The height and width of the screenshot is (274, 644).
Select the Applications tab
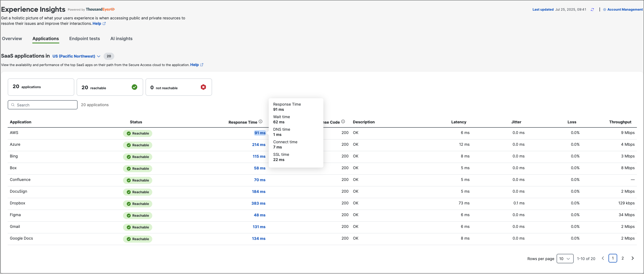(46, 39)
